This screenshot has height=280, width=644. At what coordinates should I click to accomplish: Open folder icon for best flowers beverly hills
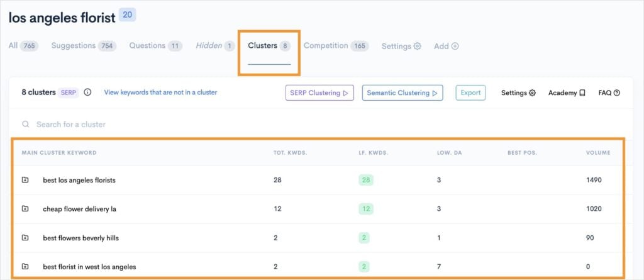(25, 237)
